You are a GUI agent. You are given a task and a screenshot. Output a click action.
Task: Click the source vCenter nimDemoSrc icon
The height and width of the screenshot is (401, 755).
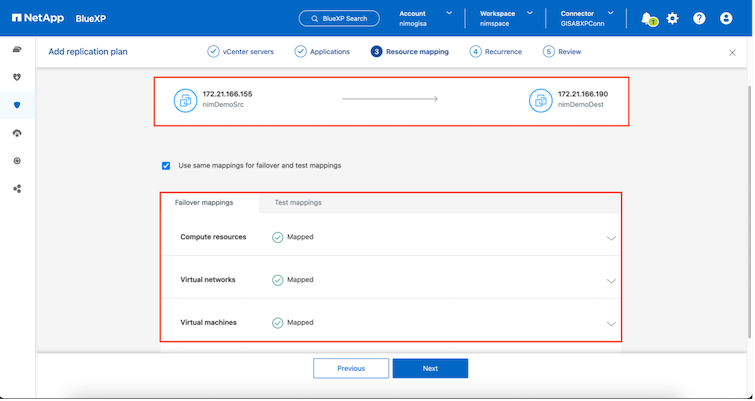click(x=185, y=99)
